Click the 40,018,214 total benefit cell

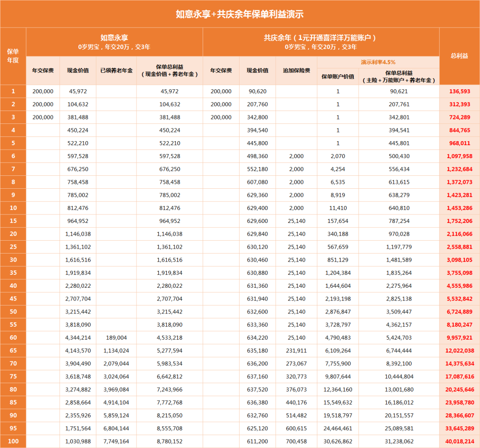tap(459, 441)
